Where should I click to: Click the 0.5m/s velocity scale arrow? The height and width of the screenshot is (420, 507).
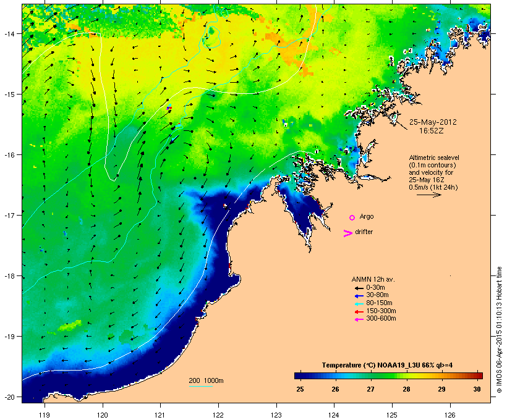coord(428,195)
